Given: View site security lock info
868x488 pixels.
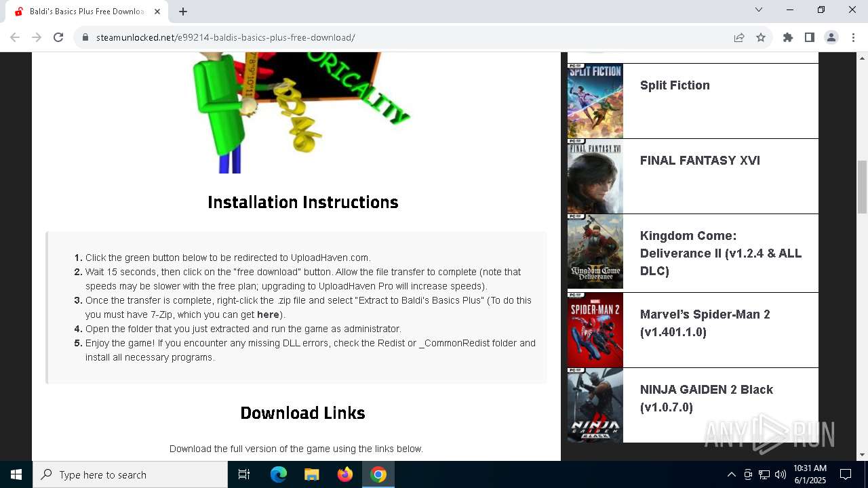Looking at the screenshot, I should point(85,37).
